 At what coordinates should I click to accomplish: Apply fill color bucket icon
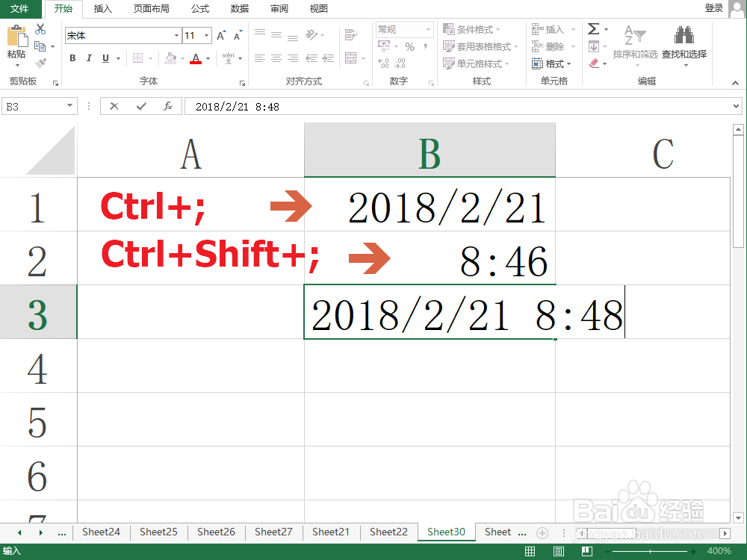(170, 58)
